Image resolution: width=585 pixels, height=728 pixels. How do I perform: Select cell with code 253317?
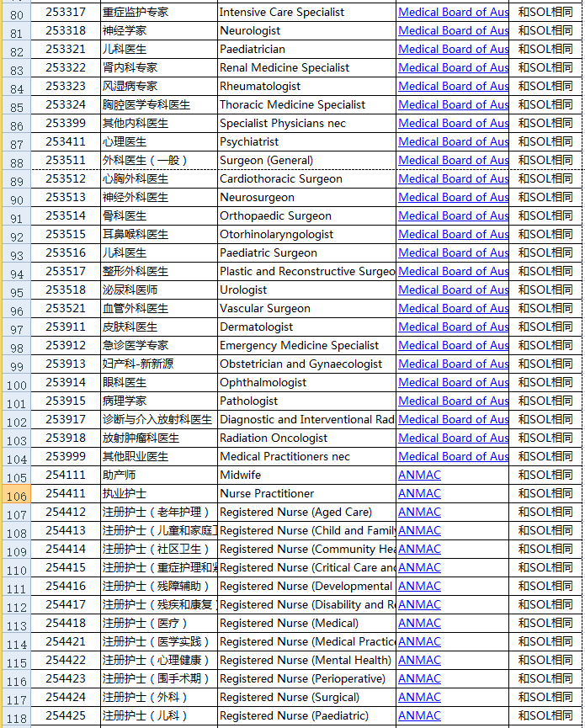coord(66,12)
